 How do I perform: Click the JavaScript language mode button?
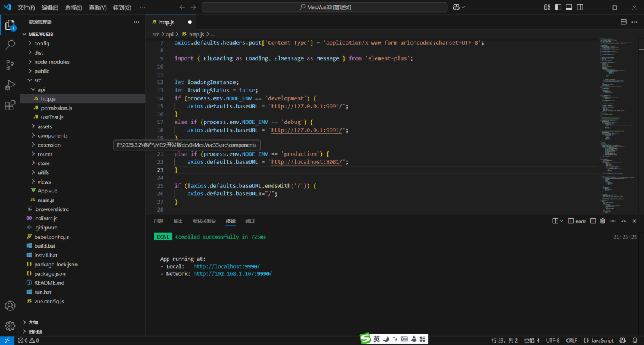coord(598,340)
